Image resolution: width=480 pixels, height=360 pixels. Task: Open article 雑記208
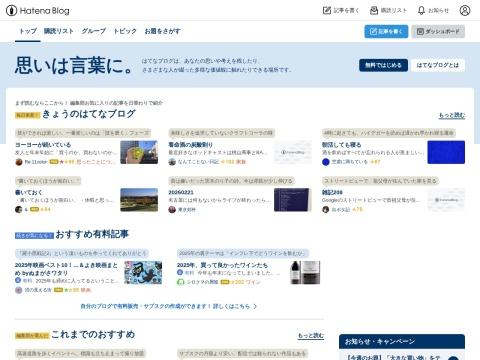click(x=332, y=192)
